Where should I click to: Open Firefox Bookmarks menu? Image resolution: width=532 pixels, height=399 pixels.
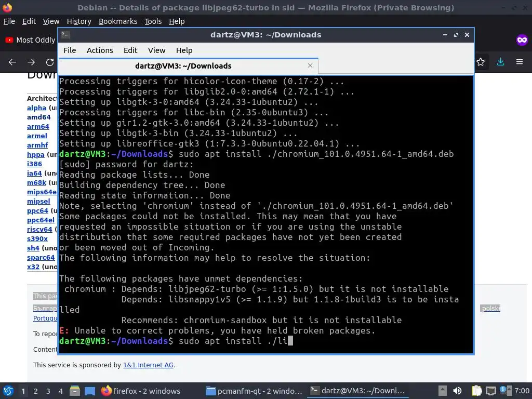point(118,21)
